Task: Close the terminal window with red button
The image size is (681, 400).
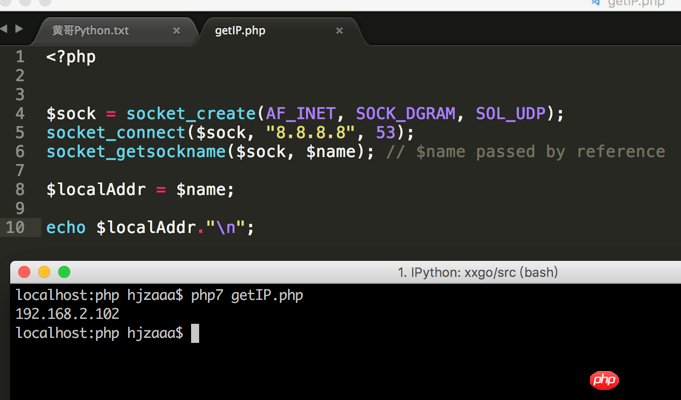Action: [24, 272]
